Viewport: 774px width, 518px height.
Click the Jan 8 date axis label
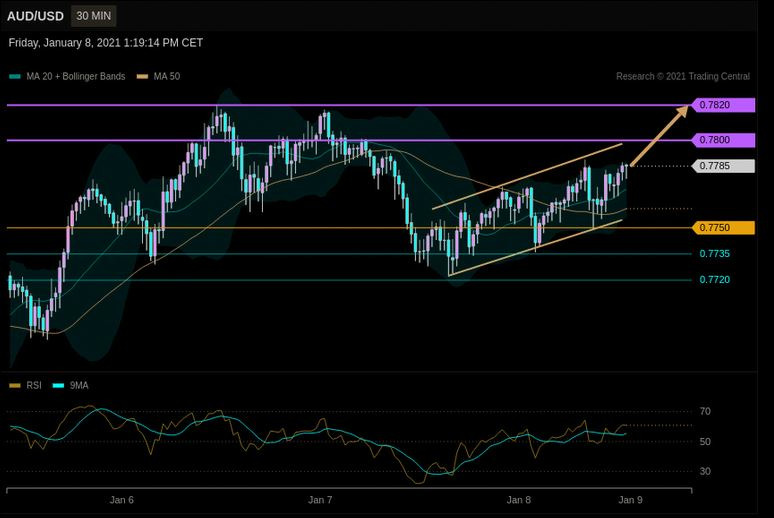click(x=519, y=500)
